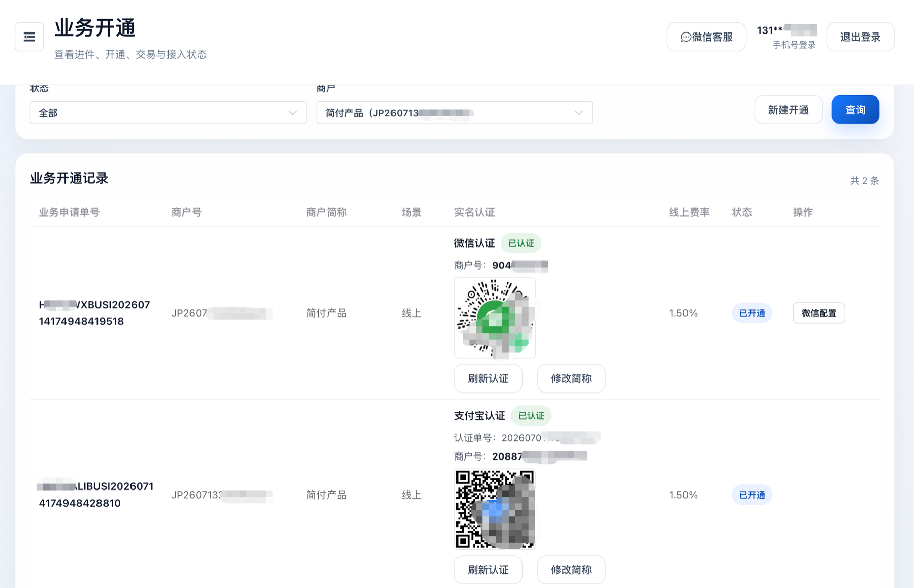Viewport: 914px width, 588px height.
Task: Click the WXBUSI application number cell
Action: 94,313
